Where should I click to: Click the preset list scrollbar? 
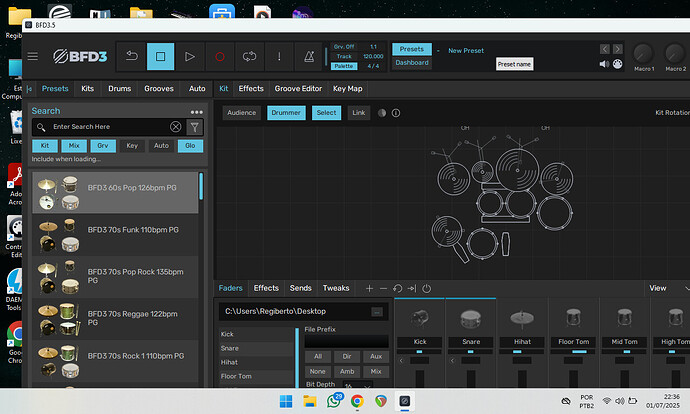tap(201, 186)
